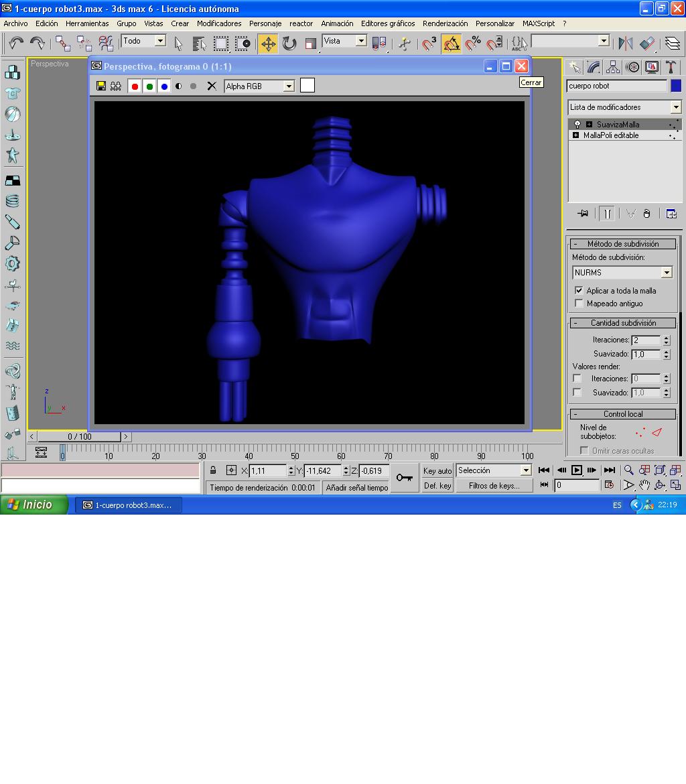The height and width of the screenshot is (784, 686).
Task: Open the Create command panel tab
Action: coord(575,67)
